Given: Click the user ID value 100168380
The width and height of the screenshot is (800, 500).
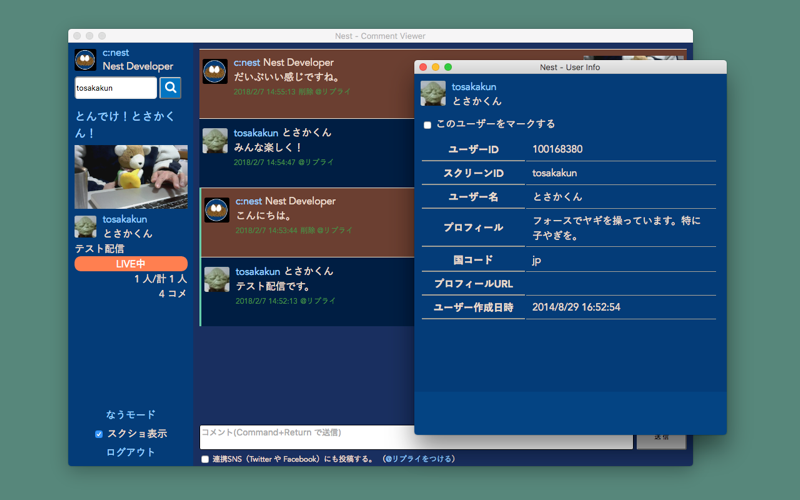Looking at the screenshot, I should pyautogui.click(x=558, y=149).
